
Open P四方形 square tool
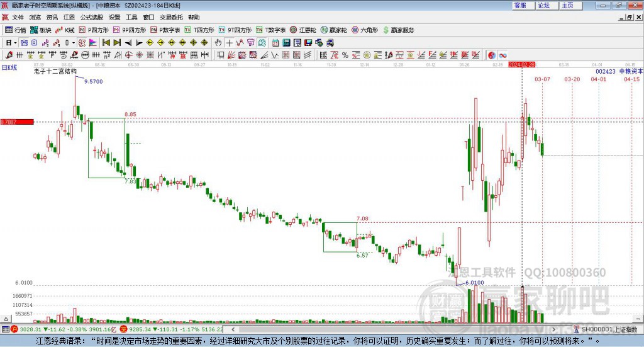pyautogui.click(x=94, y=30)
